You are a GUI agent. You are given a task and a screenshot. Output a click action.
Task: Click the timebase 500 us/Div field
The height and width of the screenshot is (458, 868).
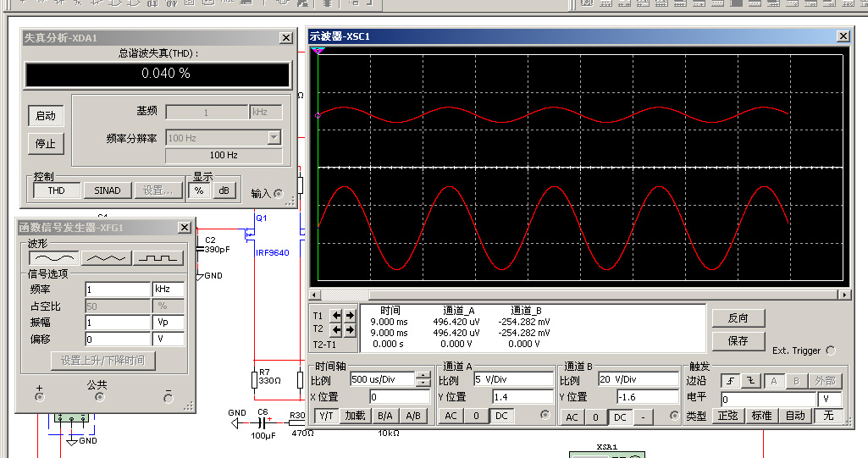pos(383,379)
